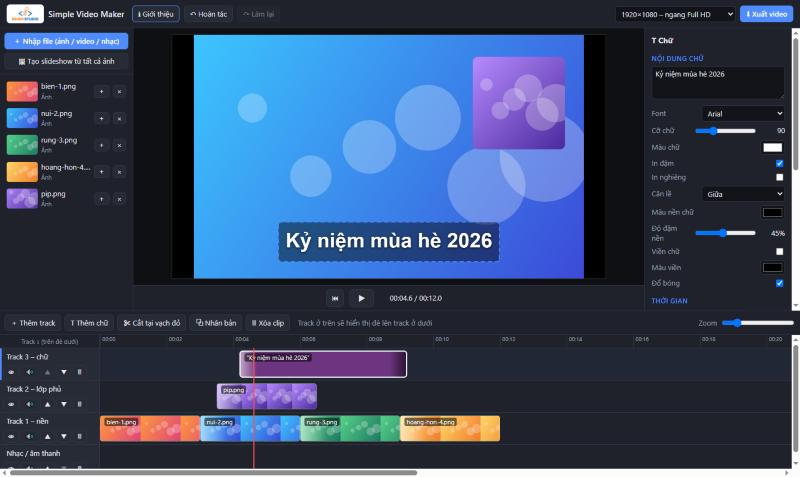Select the nui-2.png clip on Track 1
The height and width of the screenshot is (477, 800).
[250, 429]
